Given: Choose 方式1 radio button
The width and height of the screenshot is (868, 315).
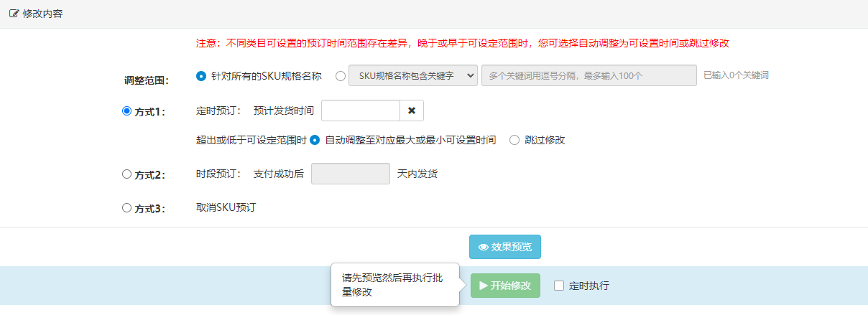Looking at the screenshot, I should (127, 111).
